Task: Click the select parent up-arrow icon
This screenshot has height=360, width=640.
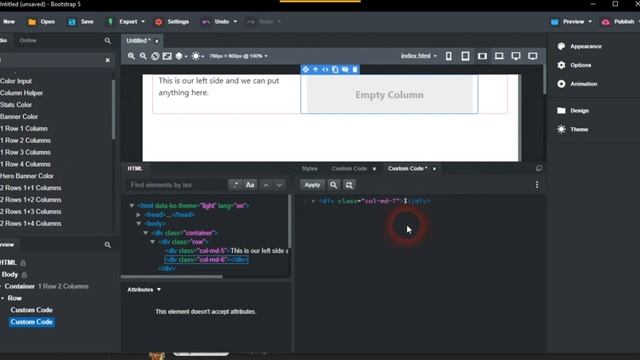Action: tap(316, 70)
